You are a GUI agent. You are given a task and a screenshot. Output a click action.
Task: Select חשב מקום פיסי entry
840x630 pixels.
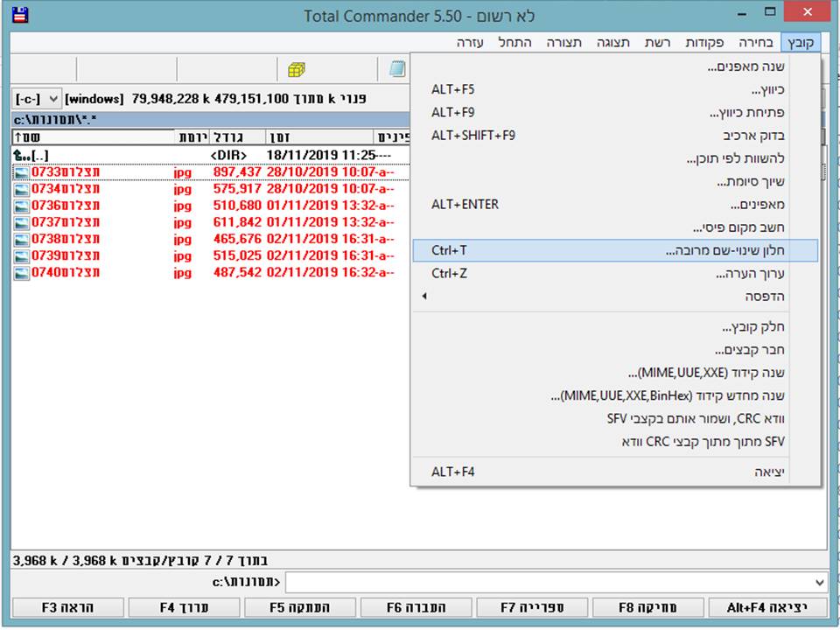pyautogui.click(x=615, y=227)
